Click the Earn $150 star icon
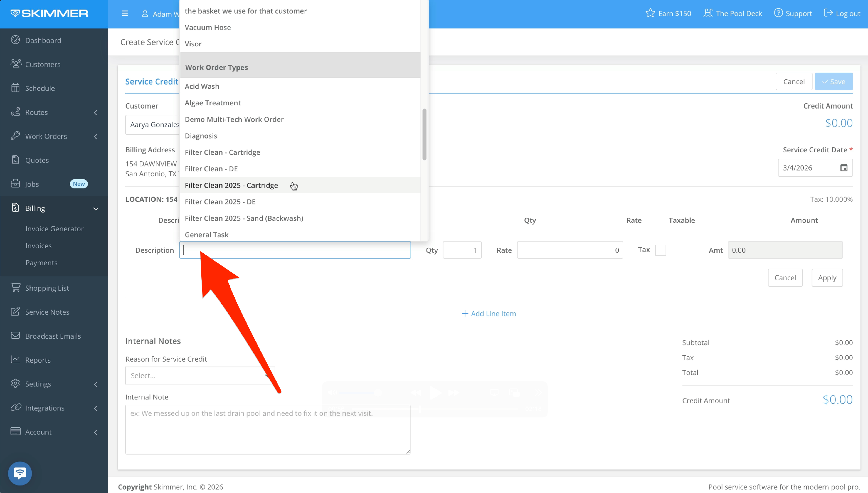The width and height of the screenshot is (868, 493). tap(650, 13)
